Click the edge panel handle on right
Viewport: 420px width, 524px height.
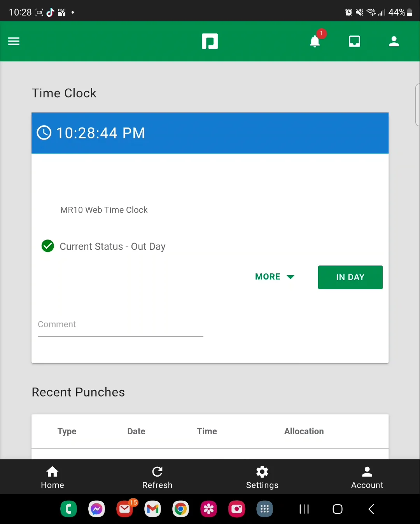click(x=418, y=105)
